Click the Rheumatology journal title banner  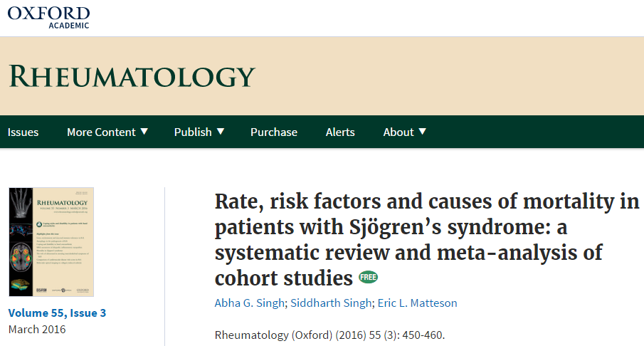pyautogui.click(x=132, y=76)
